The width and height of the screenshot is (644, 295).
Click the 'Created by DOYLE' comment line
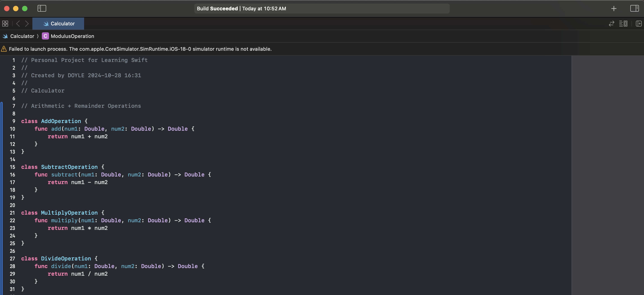tap(81, 75)
